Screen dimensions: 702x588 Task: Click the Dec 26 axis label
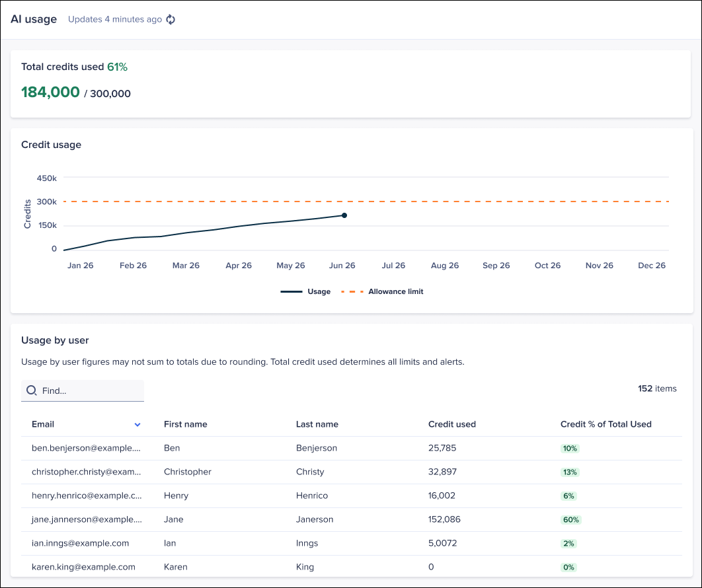point(652,266)
